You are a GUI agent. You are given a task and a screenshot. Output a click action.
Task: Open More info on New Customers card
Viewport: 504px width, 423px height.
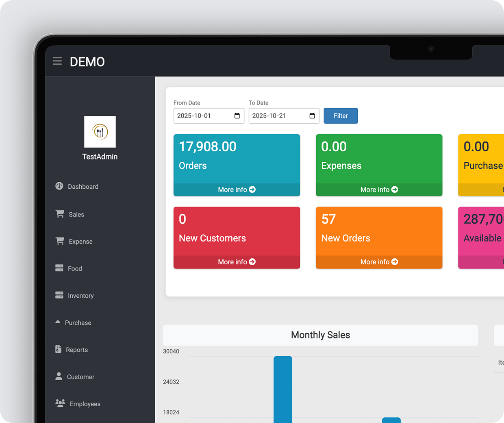pos(237,262)
